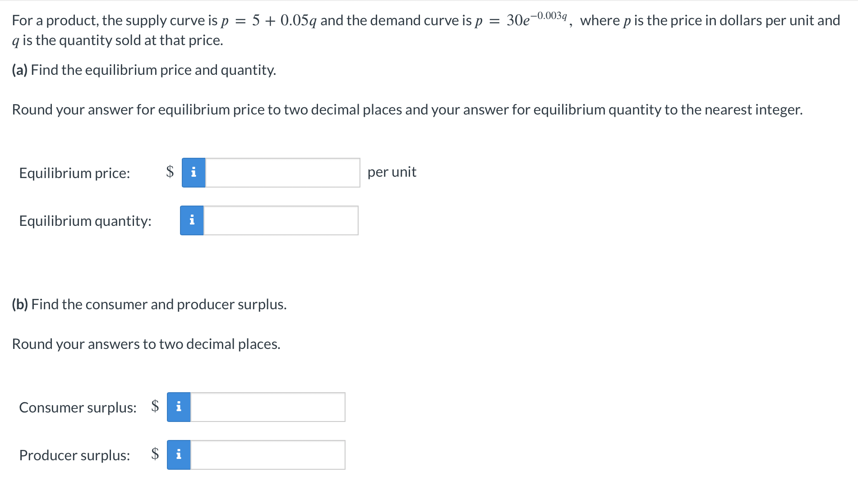The width and height of the screenshot is (858, 504).
Task: Show the tooltip for the consumer surplus entry
Action: click(x=179, y=407)
